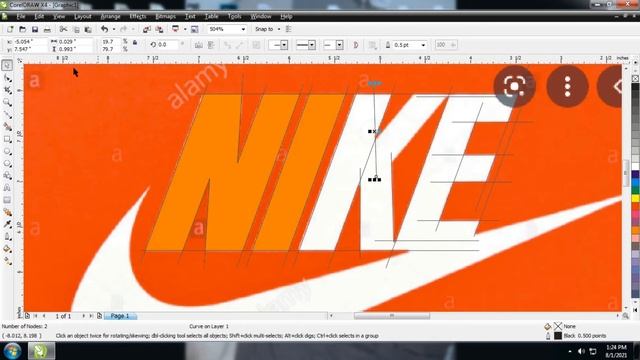Click the Import icon
The image size is (640, 360).
pos(147,29)
